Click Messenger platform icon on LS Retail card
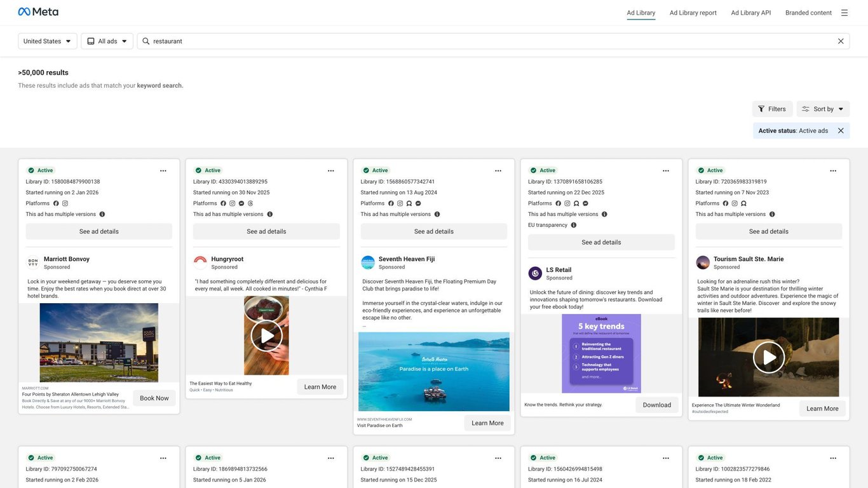868x488 pixels. tap(585, 203)
